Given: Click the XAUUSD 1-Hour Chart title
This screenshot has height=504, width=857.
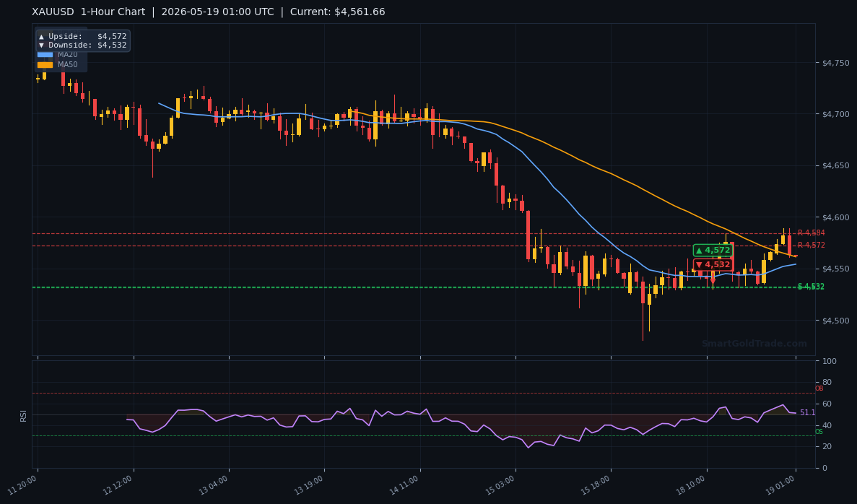Looking at the screenshot, I should click(89, 12).
